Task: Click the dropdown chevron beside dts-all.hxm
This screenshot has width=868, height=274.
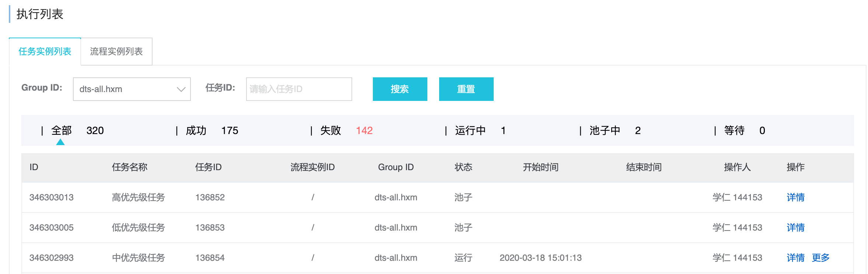Action: [181, 89]
